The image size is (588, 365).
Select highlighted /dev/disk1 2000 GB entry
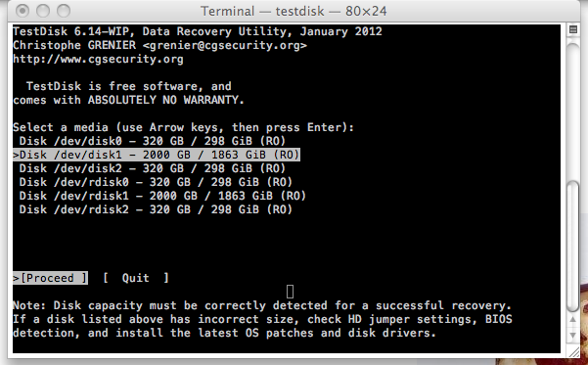(157, 155)
